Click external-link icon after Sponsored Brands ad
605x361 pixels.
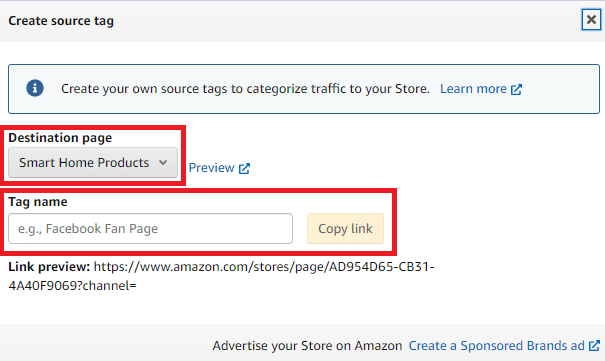click(595, 346)
